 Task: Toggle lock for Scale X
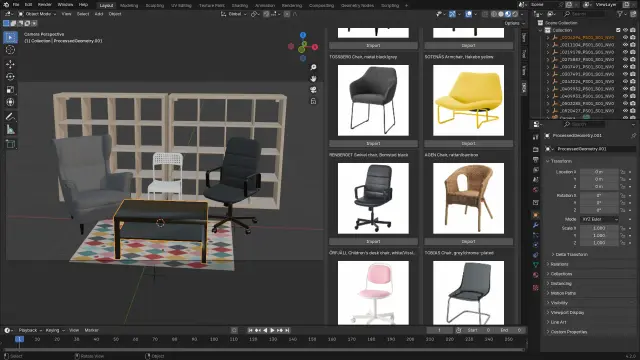(623, 229)
